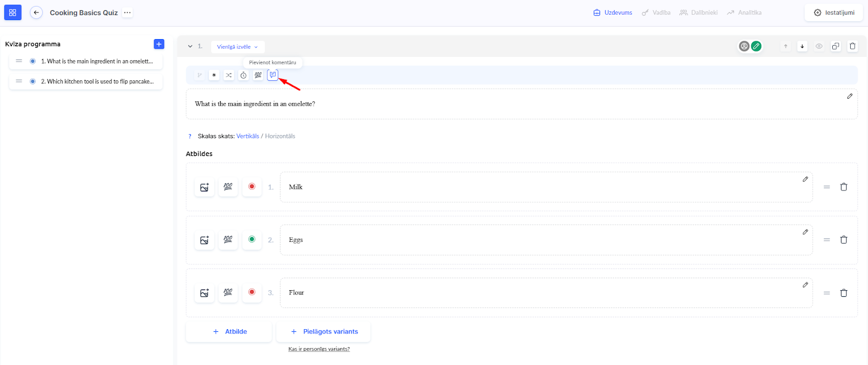Open the Kas ir personīgs variants link
This screenshot has width=868, height=365.
pyautogui.click(x=319, y=349)
